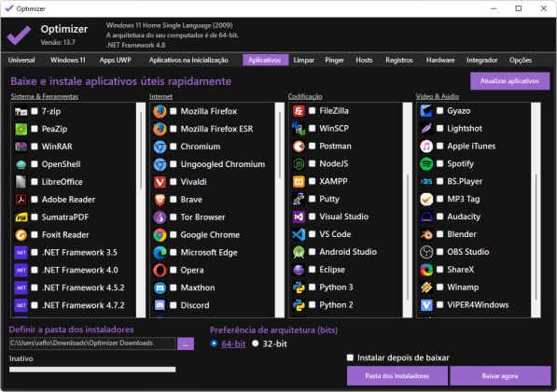Screen dimensions: 557x392
Task: Open the Pinger tab
Action: click(x=335, y=60)
